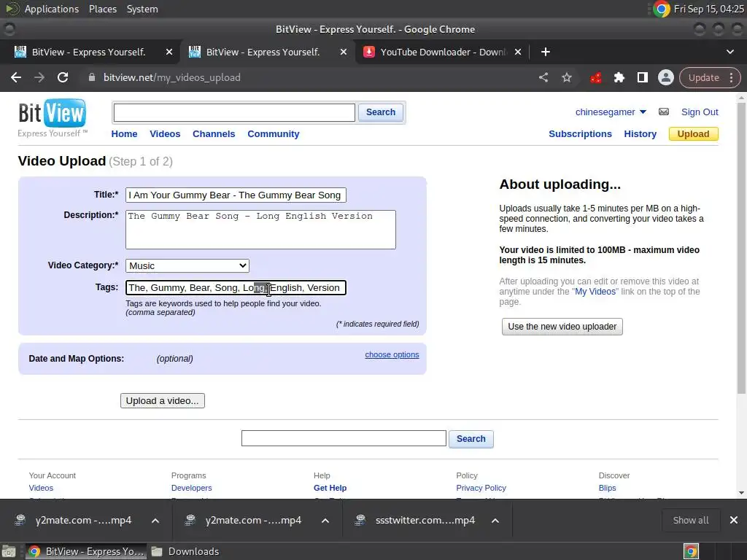Open the Videos navigation link
747x560 pixels.
(x=165, y=134)
